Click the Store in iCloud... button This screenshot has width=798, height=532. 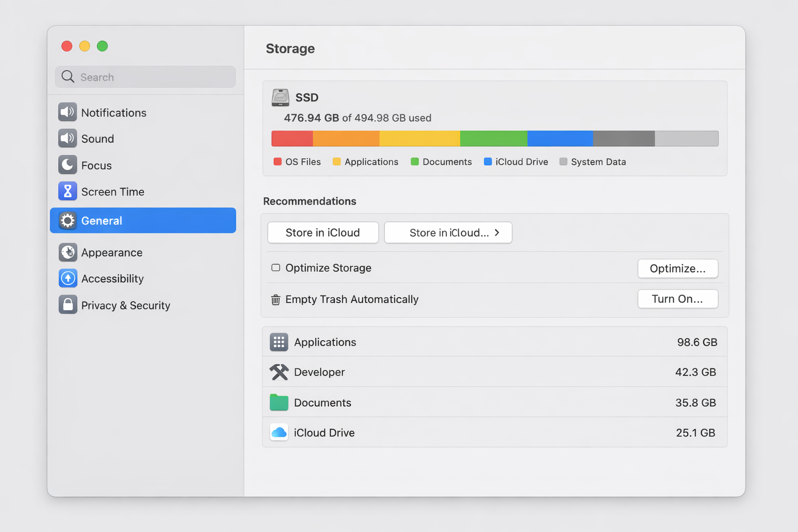[448, 233]
